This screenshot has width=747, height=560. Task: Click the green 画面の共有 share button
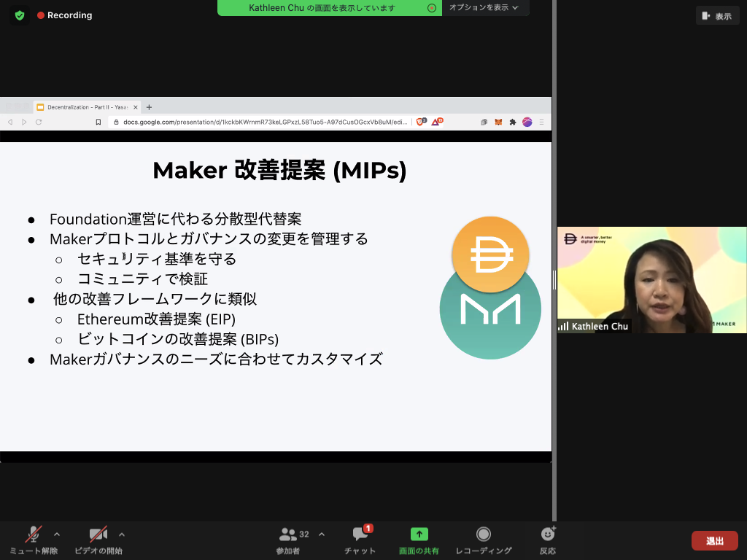click(419, 540)
